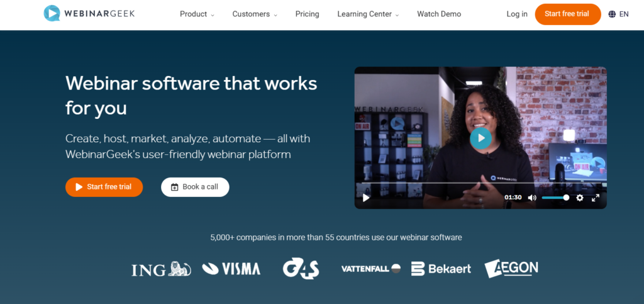Click the globe language icon
644x304 pixels.
tap(612, 14)
